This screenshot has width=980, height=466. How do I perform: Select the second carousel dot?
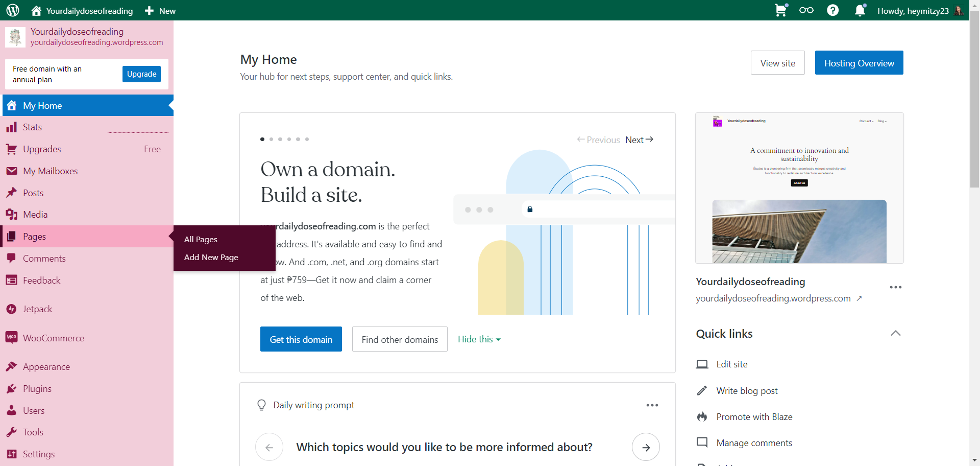(x=271, y=139)
